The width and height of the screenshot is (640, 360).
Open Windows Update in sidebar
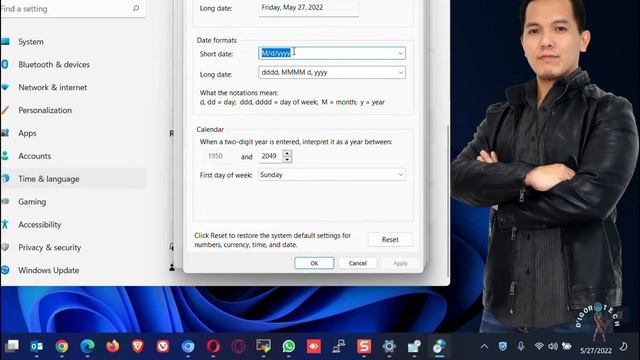coord(73,270)
